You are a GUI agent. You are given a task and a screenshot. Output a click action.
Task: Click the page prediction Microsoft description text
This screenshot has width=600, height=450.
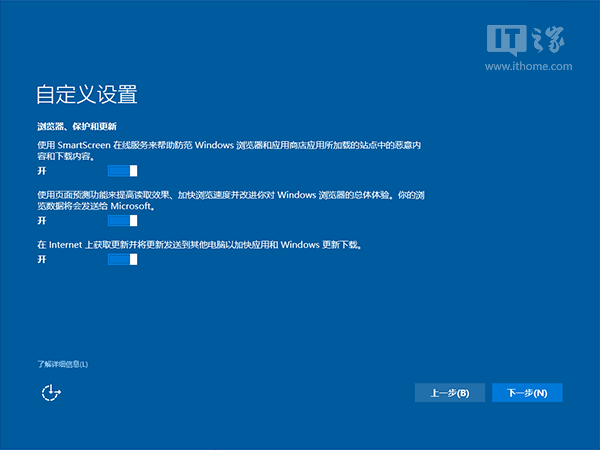(x=231, y=201)
